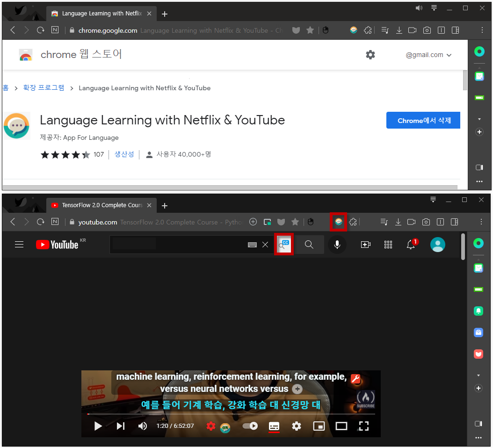The width and height of the screenshot is (493, 448).
Task: Open YouTube notifications bell
Action: click(411, 244)
